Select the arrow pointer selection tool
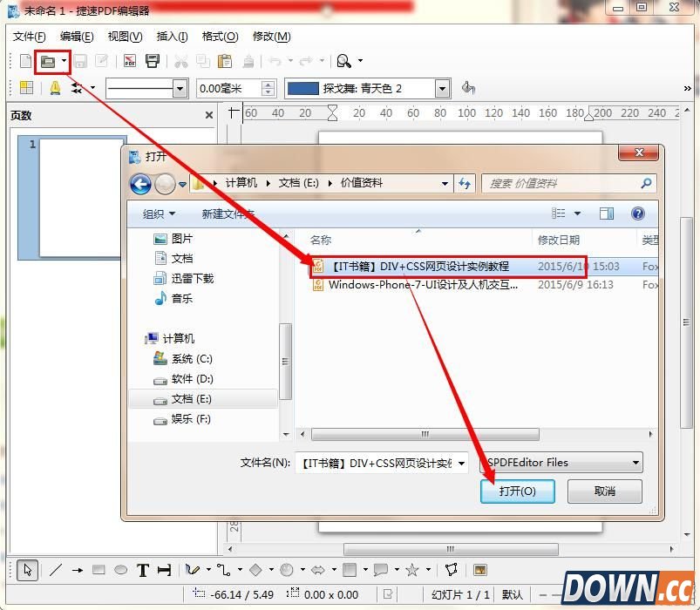The height and width of the screenshot is (610, 700). [x=27, y=570]
